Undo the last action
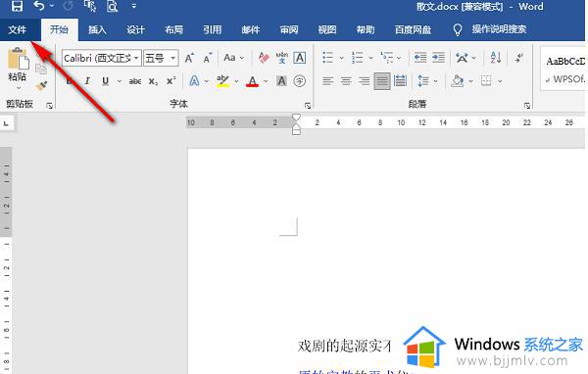The height and width of the screenshot is (374, 588). click(38, 6)
